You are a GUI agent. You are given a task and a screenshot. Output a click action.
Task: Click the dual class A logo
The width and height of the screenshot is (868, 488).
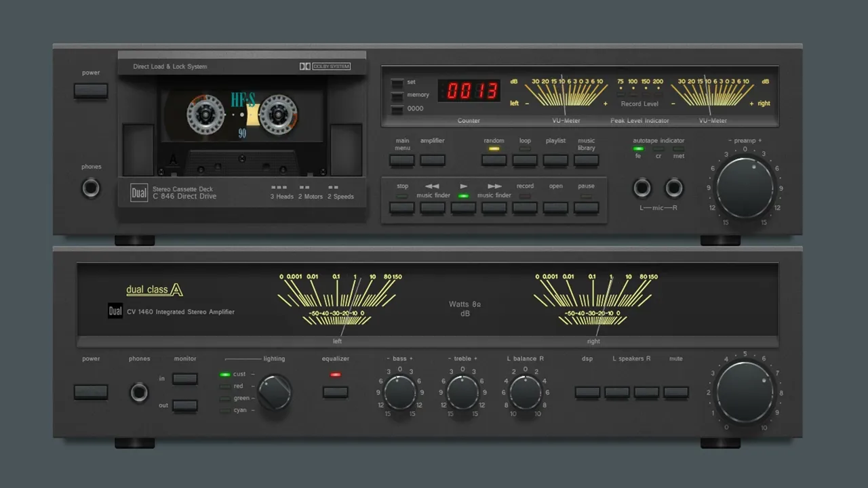tap(155, 289)
